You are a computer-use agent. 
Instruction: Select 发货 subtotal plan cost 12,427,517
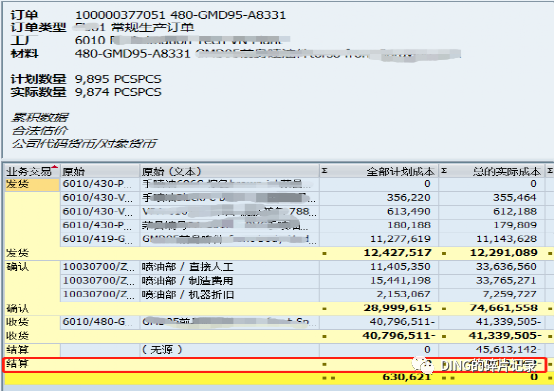point(397,253)
